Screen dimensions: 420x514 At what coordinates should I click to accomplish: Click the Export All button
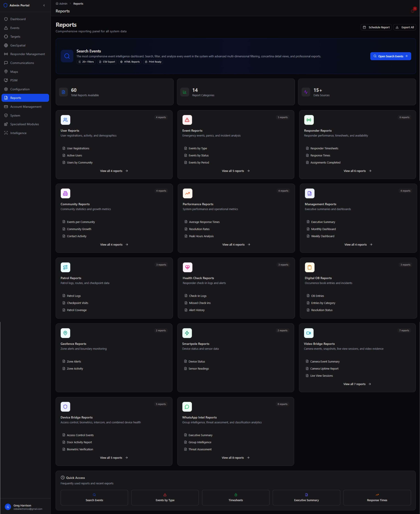(405, 27)
